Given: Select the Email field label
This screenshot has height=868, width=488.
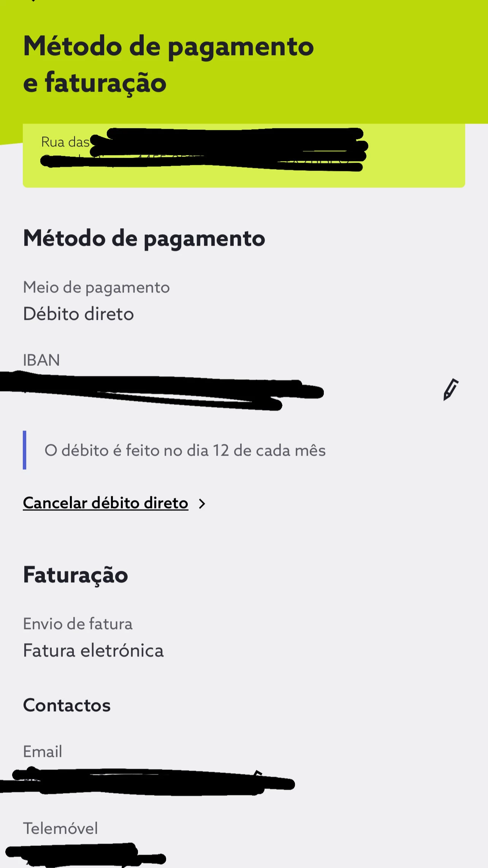Looking at the screenshot, I should coord(43,752).
